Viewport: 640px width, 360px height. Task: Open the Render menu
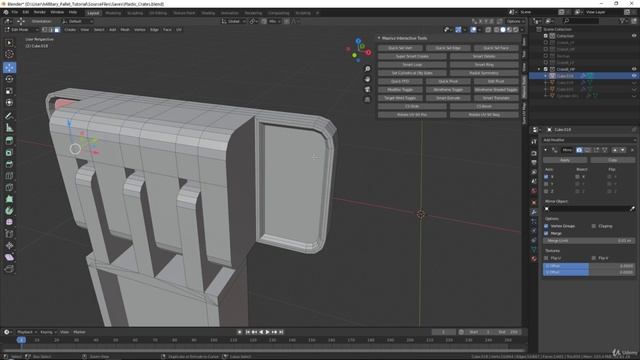pyautogui.click(x=40, y=12)
